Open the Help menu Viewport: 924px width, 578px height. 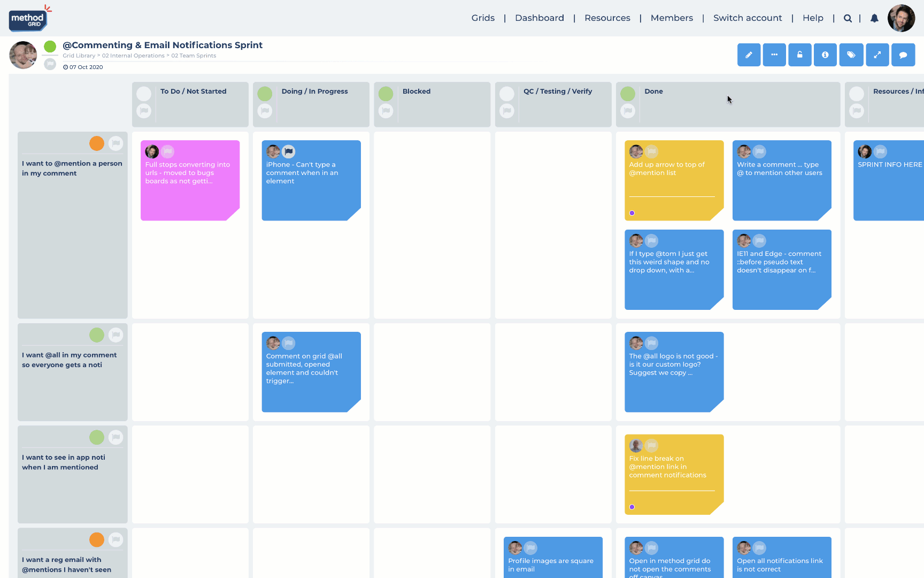tap(813, 18)
